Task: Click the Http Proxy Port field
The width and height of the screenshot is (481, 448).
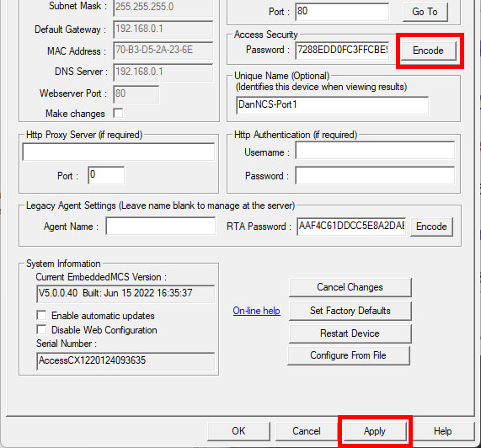Action: tap(106, 175)
